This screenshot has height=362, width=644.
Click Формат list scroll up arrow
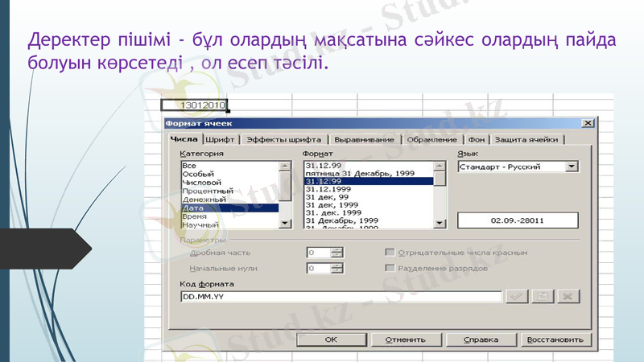pos(440,166)
